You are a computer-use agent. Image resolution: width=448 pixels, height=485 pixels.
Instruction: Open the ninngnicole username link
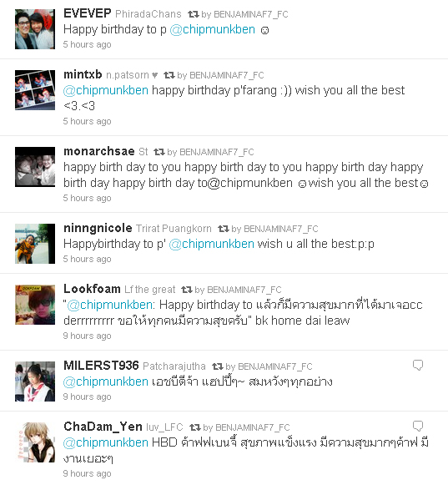point(98,228)
